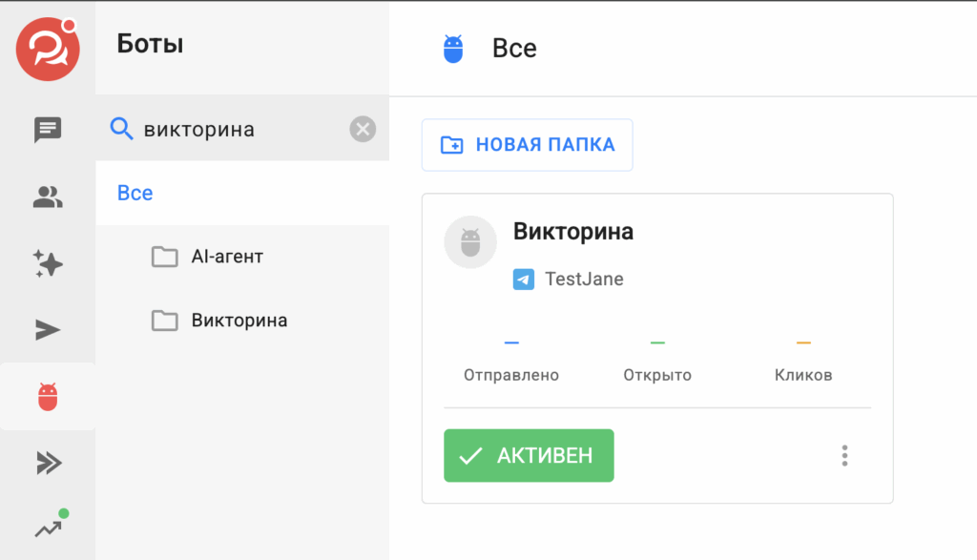Screen dimensions: 977x560
Task: Open the broadcasts paper plane icon
Action: pyautogui.click(x=48, y=330)
